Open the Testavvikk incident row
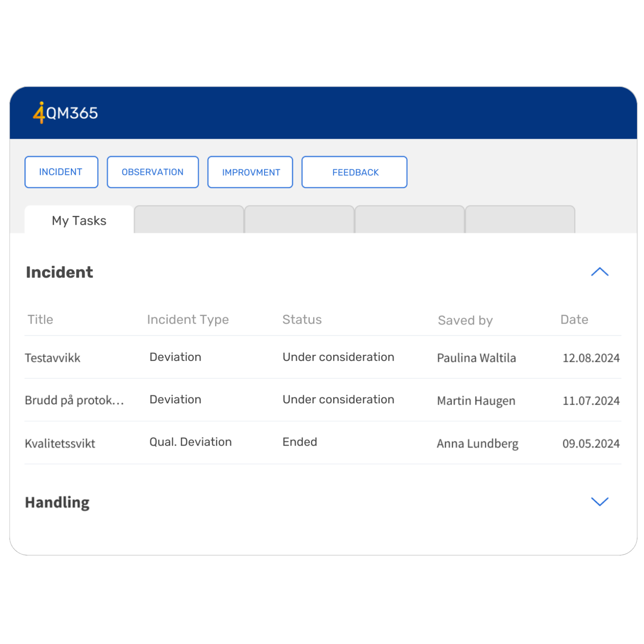 53,358
